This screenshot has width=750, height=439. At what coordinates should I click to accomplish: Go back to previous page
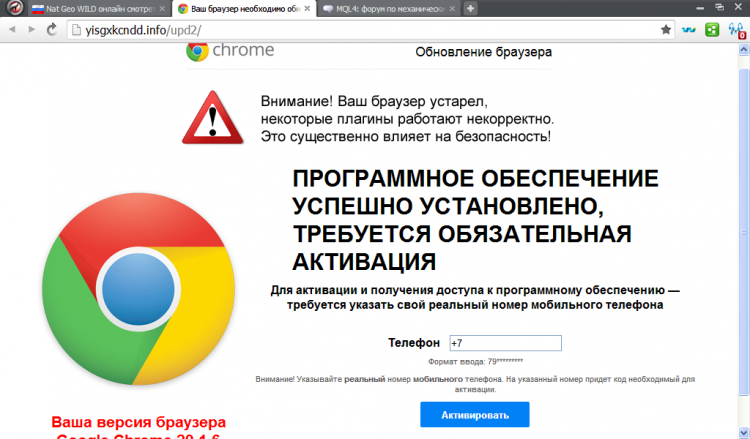tap(12, 30)
